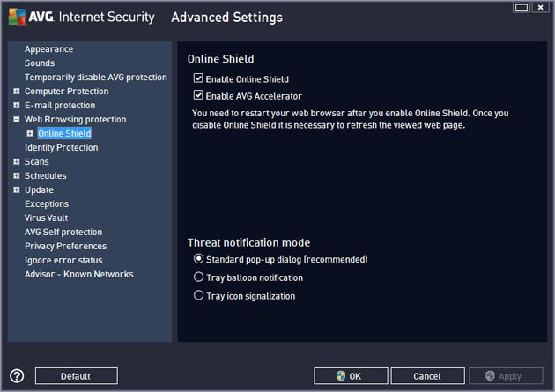
Task: Click the help question mark icon
Action: point(17,376)
